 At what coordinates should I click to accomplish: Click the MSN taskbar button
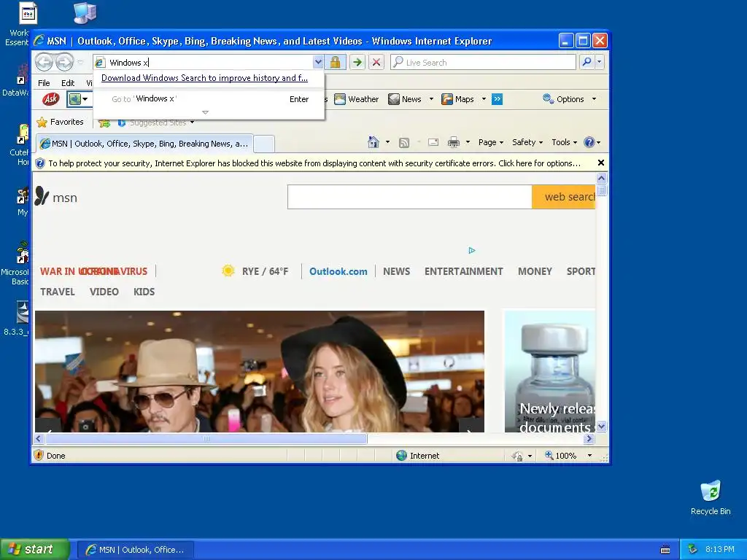[136, 550]
